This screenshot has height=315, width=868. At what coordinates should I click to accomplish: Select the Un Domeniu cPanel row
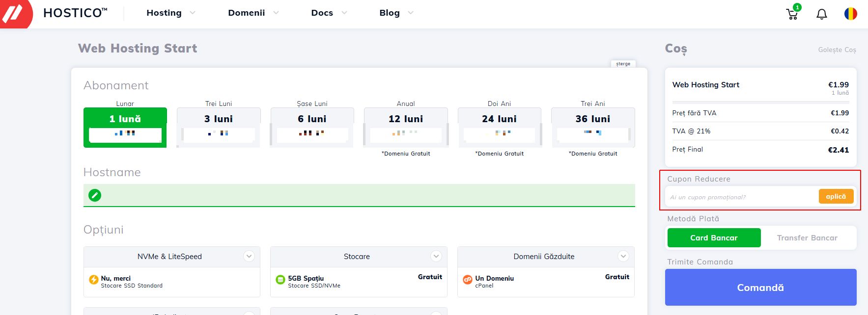(546, 282)
